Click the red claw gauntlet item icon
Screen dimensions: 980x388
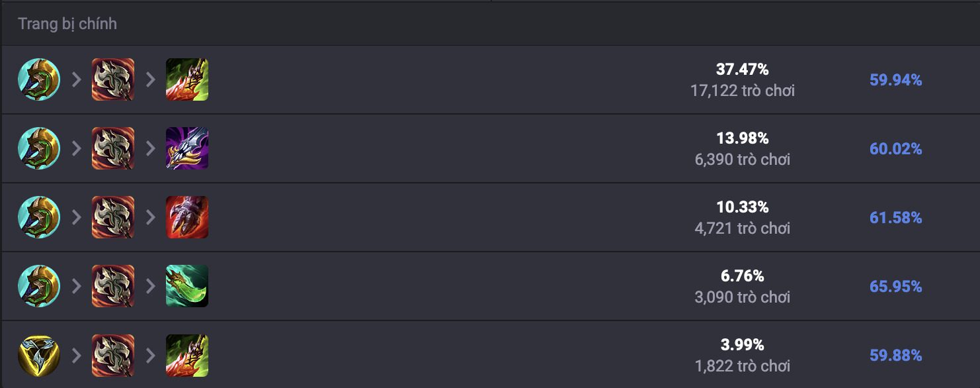pos(187,217)
